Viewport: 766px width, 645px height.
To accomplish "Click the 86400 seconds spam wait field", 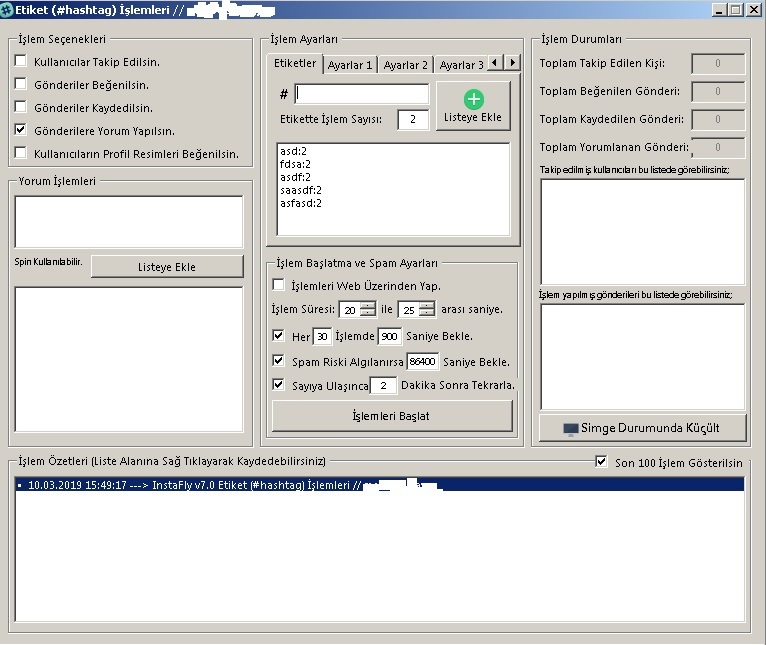I will coord(423,362).
